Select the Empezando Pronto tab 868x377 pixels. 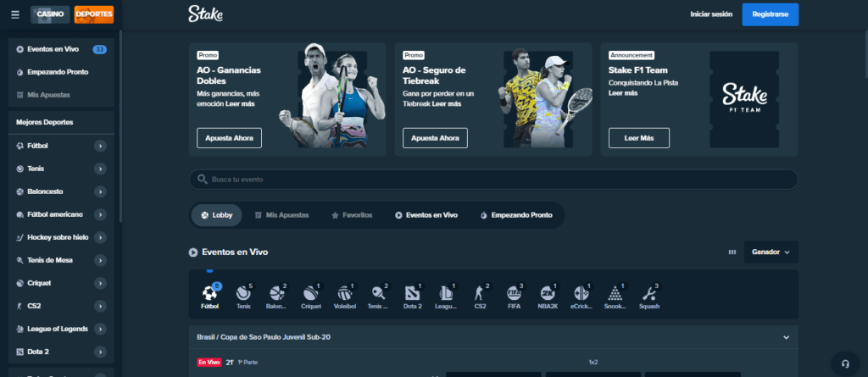coord(516,215)
